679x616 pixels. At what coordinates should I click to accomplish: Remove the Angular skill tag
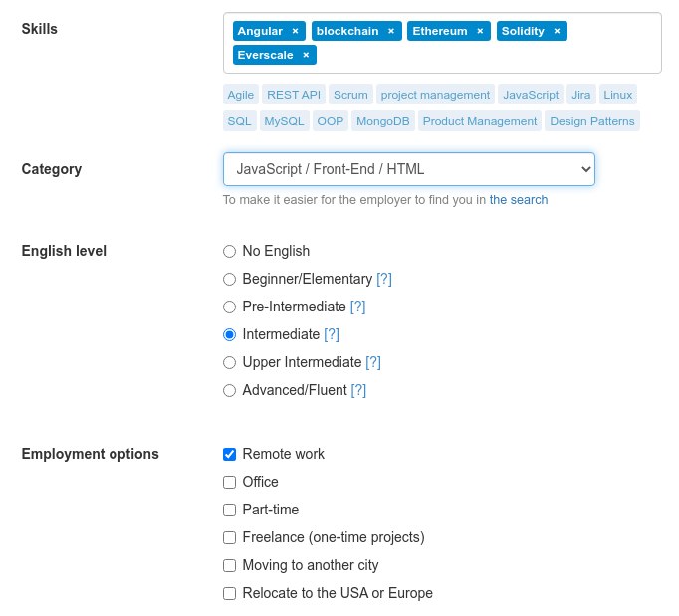[x=295, y=31]
